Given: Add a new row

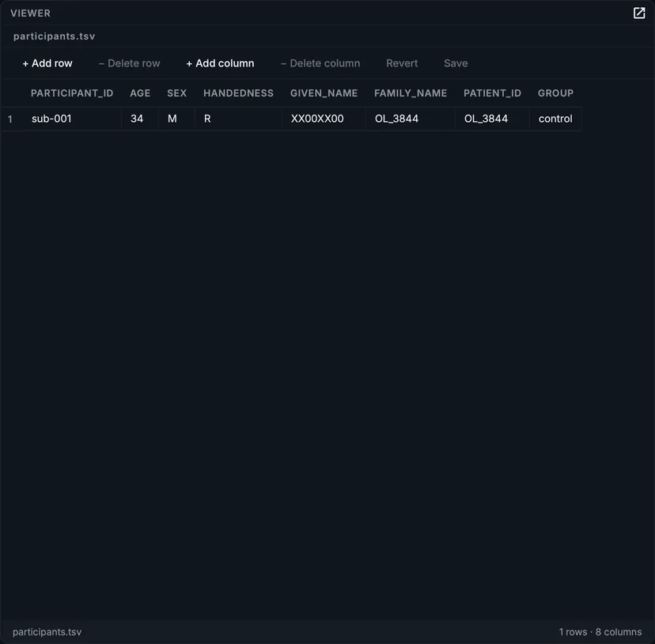Looking at the screenshot, I should click(x=47, y=63).
